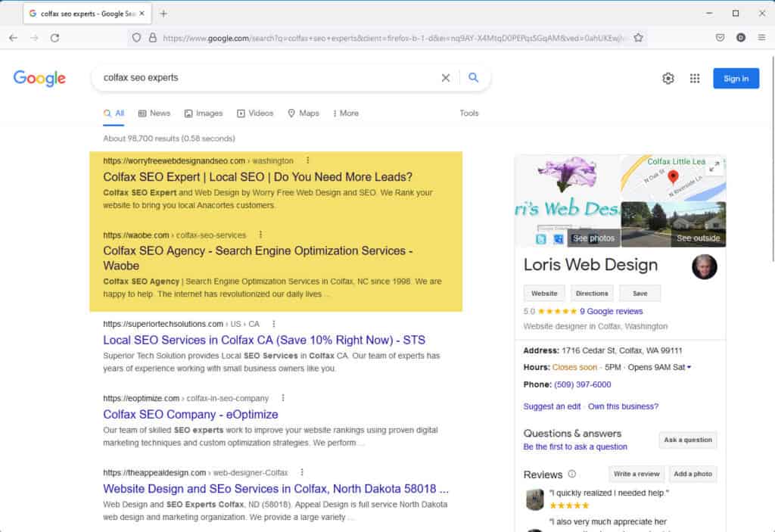Open options menu for superiortechsolutions result
Screen dimensions: 775x532
[273, 323]
